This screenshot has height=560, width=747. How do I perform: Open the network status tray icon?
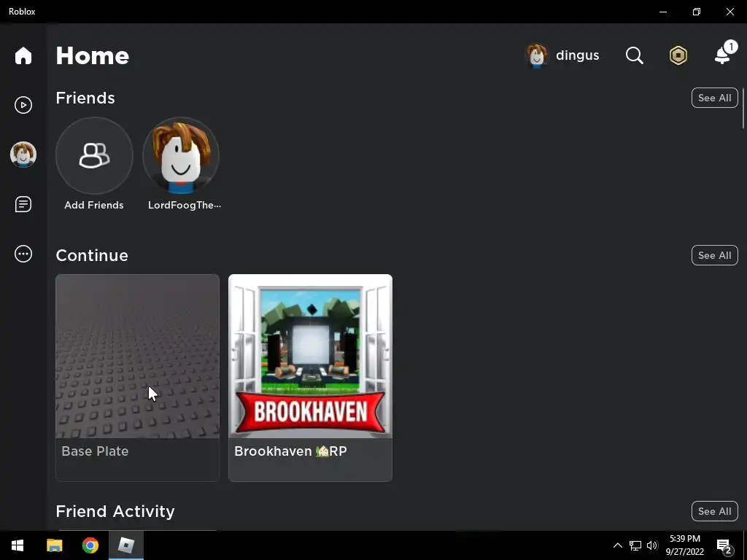click(x=635, y=545)
